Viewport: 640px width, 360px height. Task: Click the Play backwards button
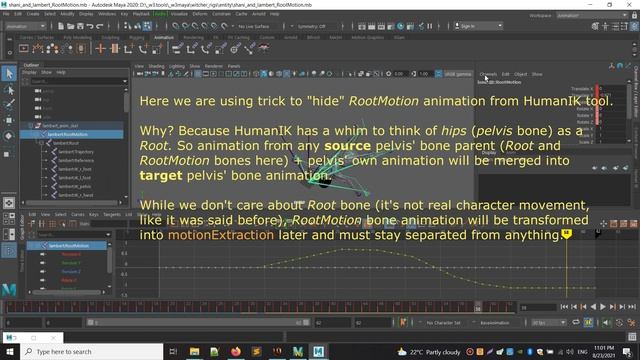[593, 307]
